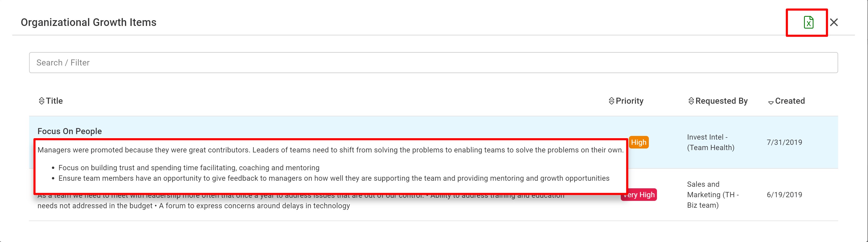Click the Managers were promoted description text

point(330,150)
